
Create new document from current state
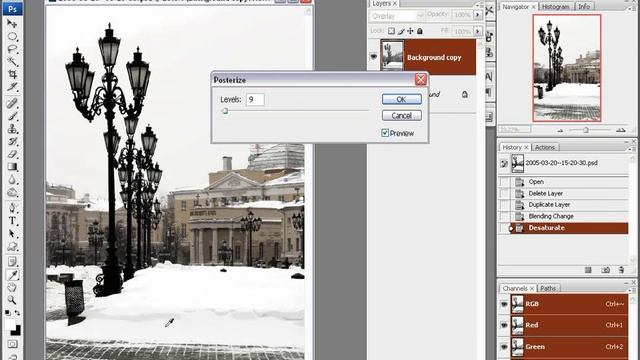click(588, 270)
